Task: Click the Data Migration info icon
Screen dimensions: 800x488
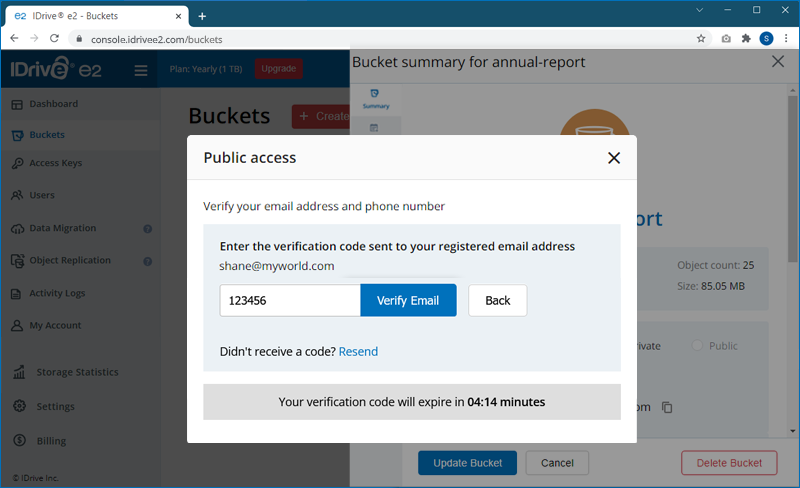Action: click(x=147, y=229)
